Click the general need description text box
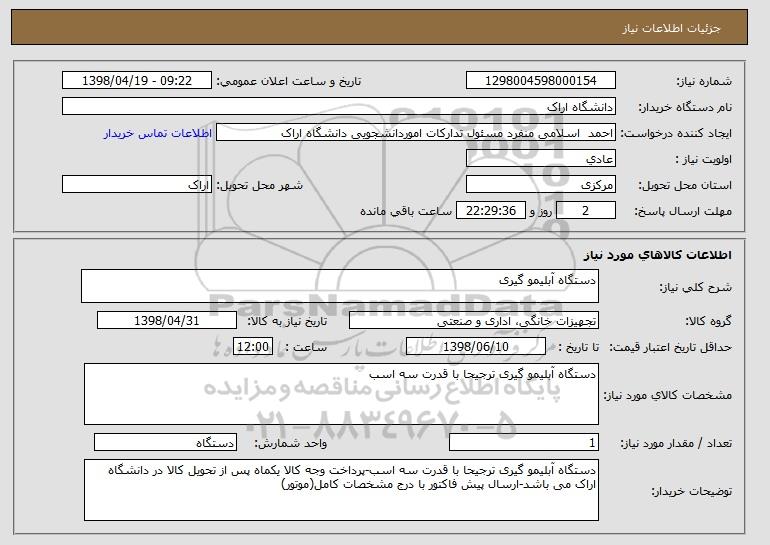The width and height of the screenshot is (770, 545). pyautogui.click(x=340, y=286)
